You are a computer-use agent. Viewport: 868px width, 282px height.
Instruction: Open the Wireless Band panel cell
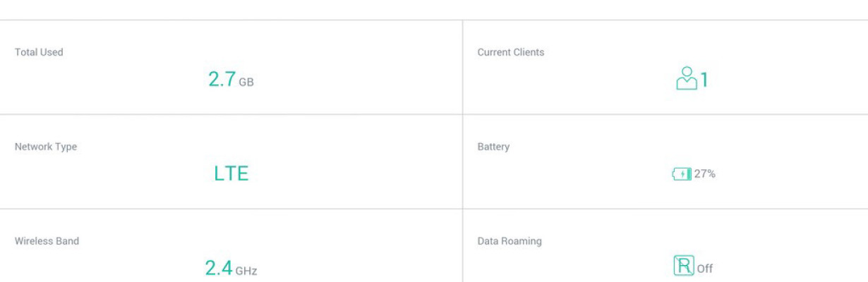231,246
